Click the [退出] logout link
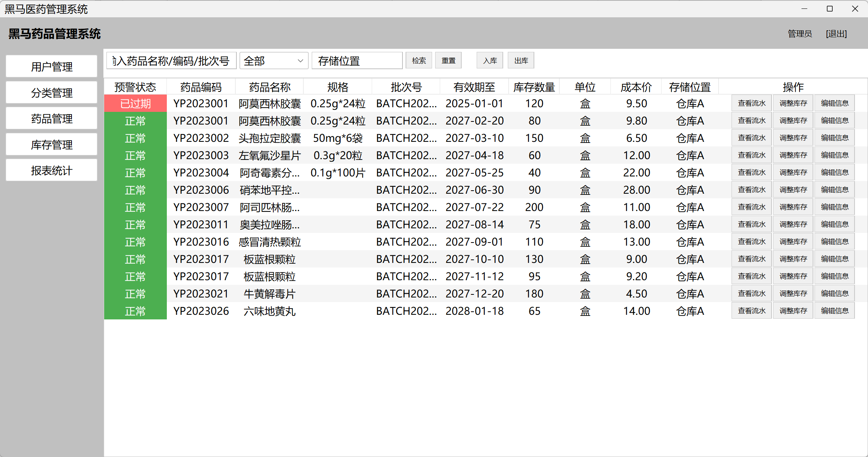868x457 pixels. point(836,34)
